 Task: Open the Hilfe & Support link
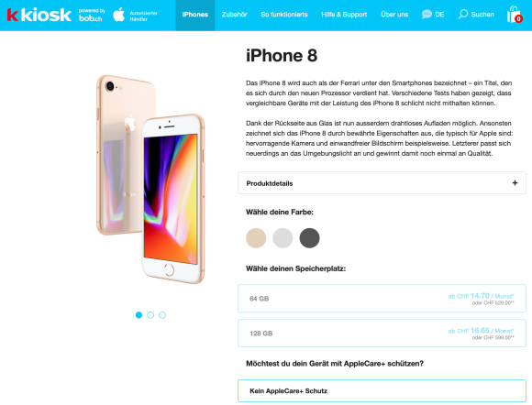coord(344,15)
